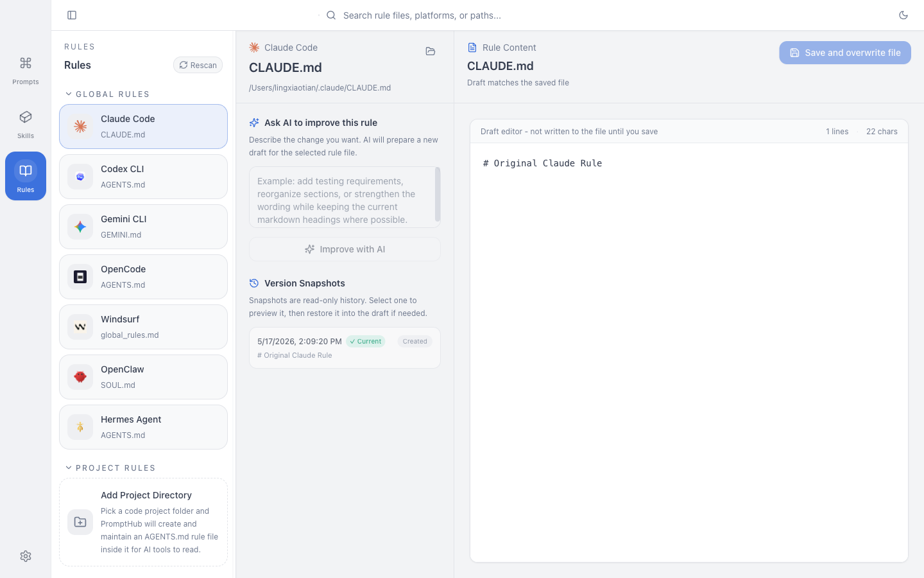Focus the AI improvement request text box

click(341, 197)
